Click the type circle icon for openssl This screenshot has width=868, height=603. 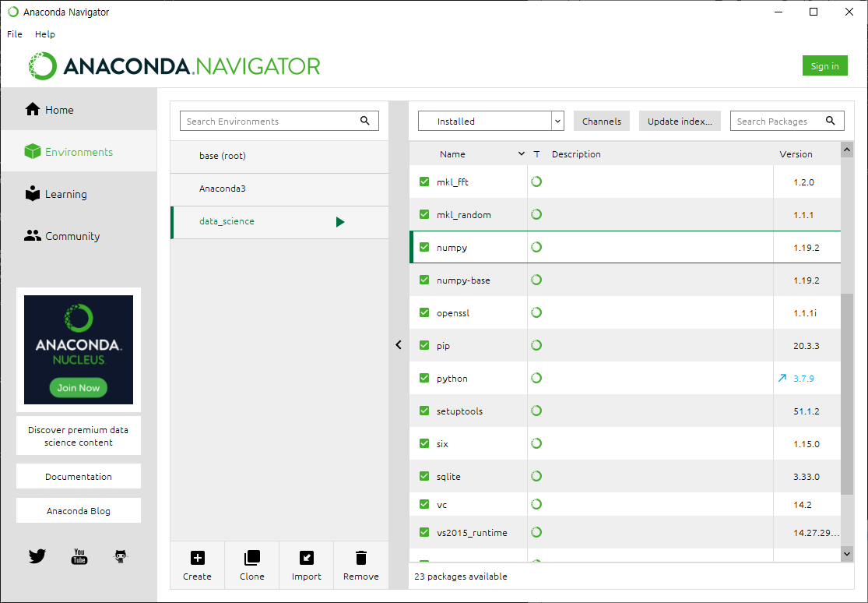tap(536, 312)
